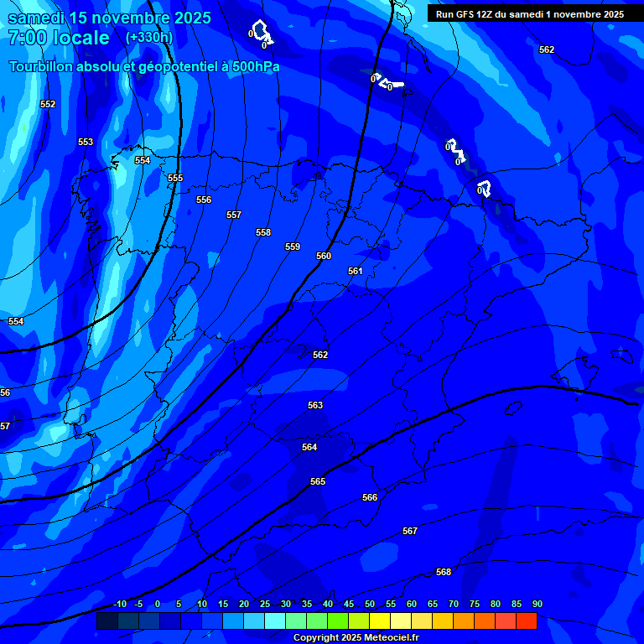Click the 568 contour label

click(x=444, y=573)
